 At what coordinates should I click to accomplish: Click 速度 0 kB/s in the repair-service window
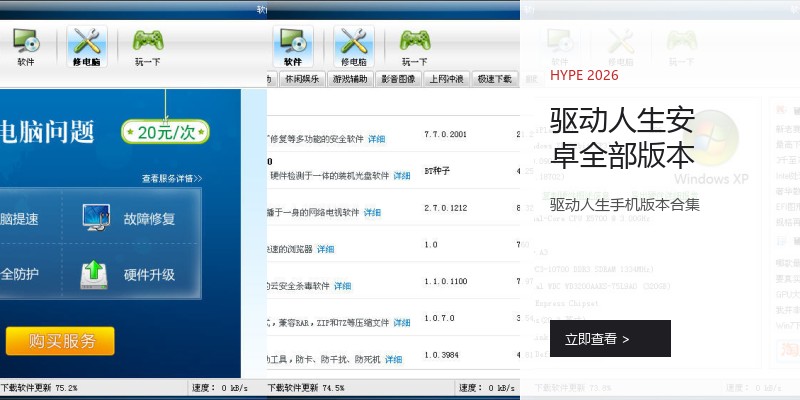(x=220, y=388)
